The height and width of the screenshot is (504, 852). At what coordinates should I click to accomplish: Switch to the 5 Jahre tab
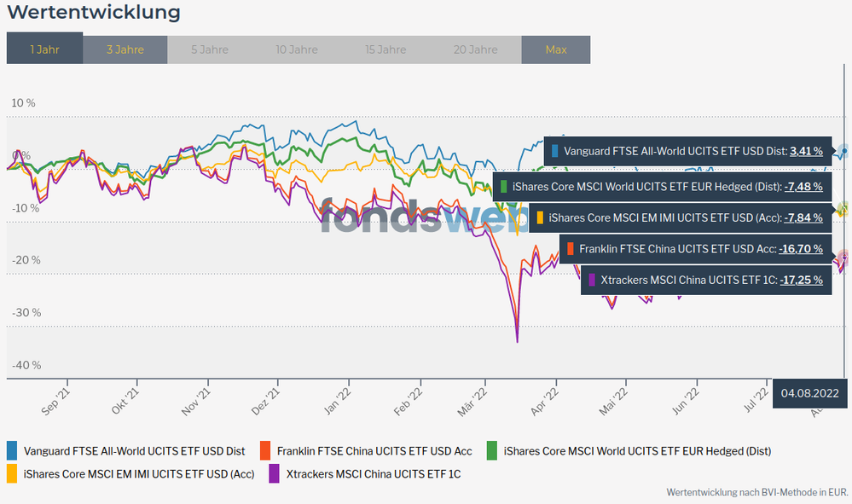coord(208,49)
